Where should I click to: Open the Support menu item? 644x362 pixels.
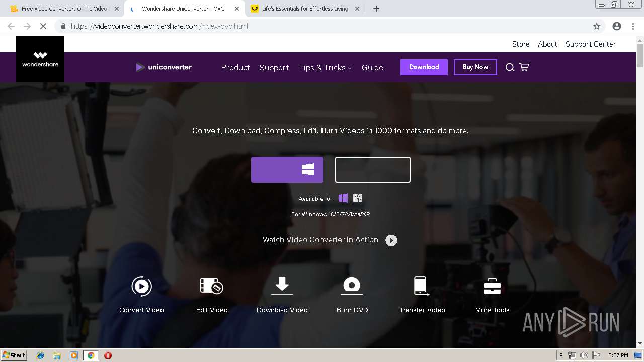click(x=274, y=67)
